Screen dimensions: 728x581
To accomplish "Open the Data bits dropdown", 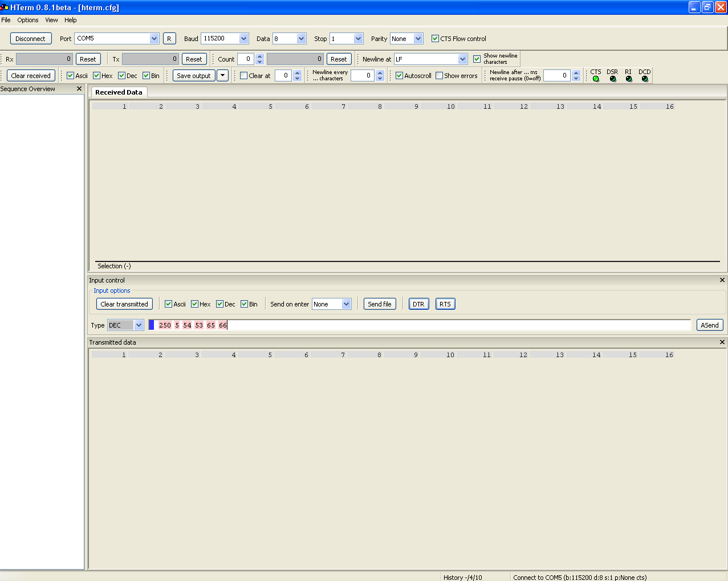I will (302, 39).
